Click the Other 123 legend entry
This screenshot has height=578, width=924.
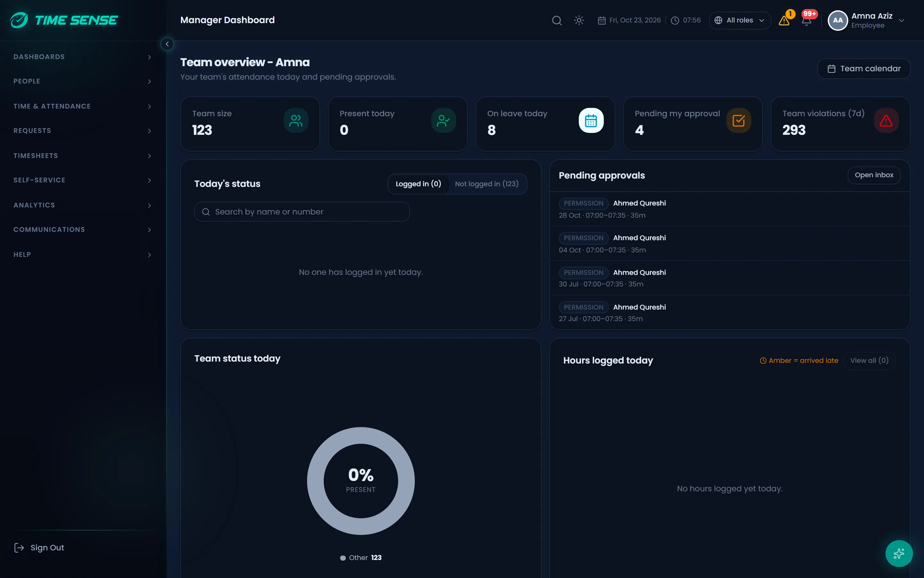pyautogui.click(x=361, y=558)
